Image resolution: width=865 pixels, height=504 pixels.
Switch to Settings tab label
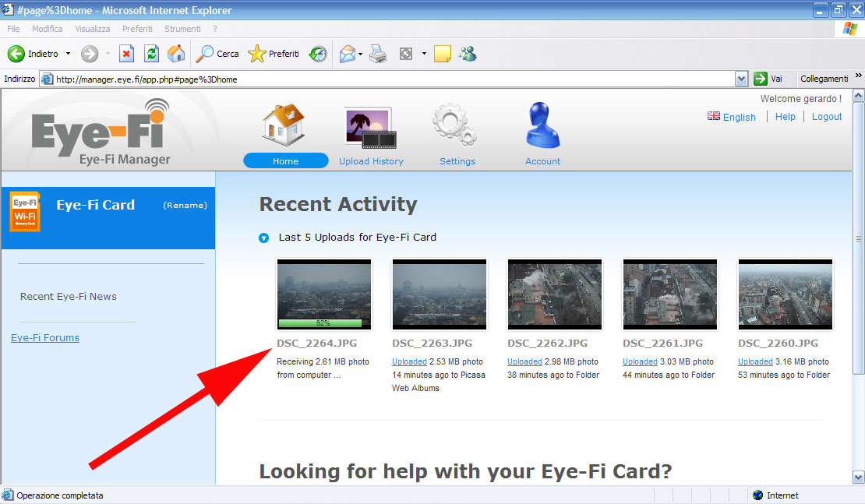pyautogui.click(x=457, y=161)
